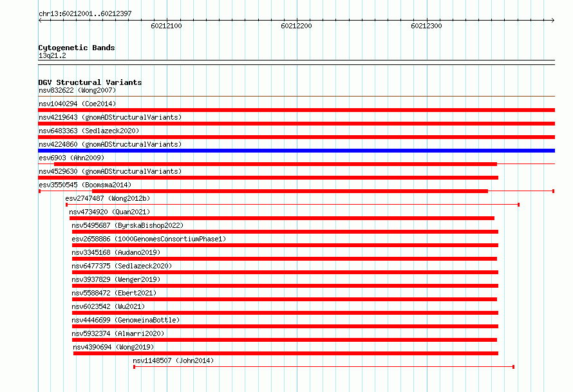The height and width of the screenshot is (392, 573).
Task: Click the red bar under nsv1040294 (Coe2014)
Action: [x=296, y=110]
